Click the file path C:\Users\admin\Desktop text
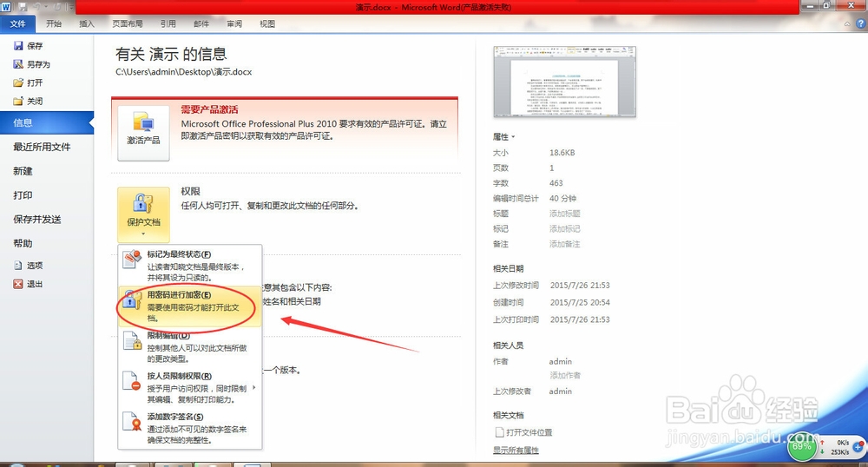The image size is (868, 467). point(184,72)
